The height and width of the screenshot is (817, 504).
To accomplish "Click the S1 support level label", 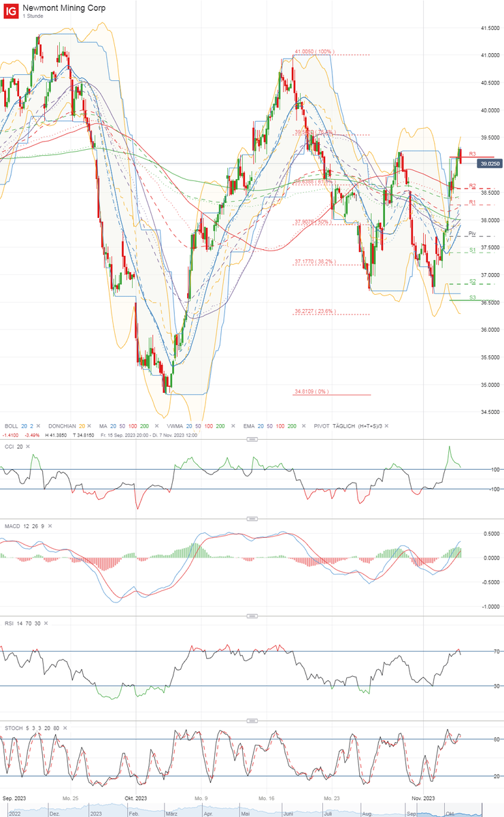I will [x=472, y=251].
